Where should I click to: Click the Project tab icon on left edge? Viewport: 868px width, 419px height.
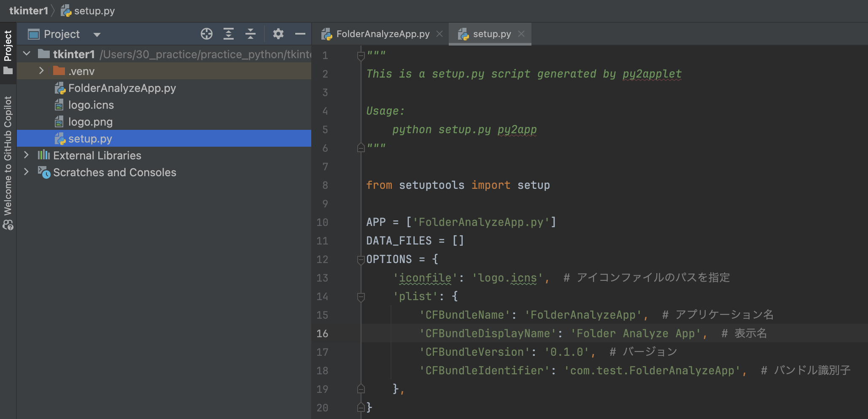[x=8, y=46]
